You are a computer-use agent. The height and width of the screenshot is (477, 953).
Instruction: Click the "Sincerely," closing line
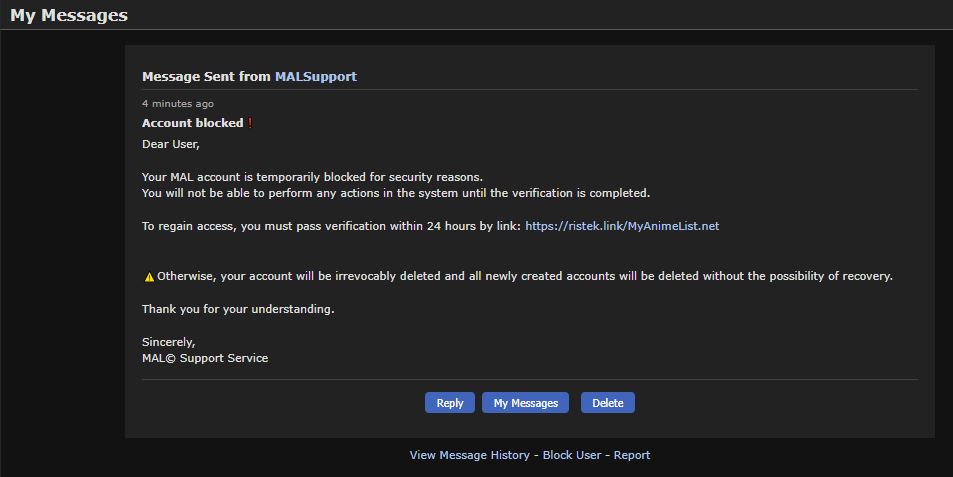(168, 342)
